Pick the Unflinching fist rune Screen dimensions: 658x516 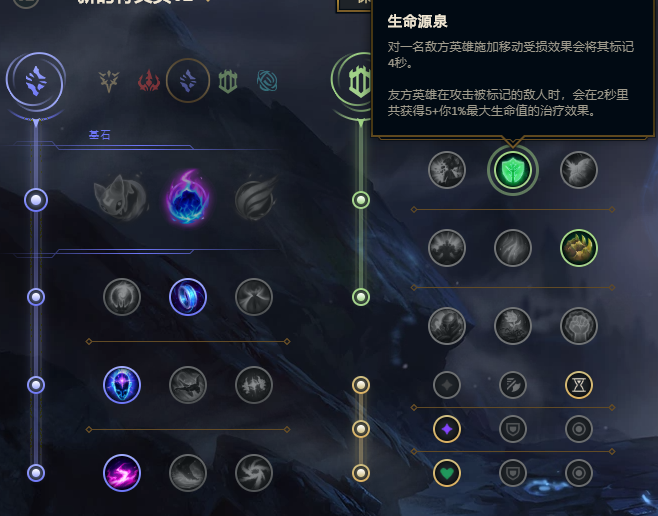pos(579,326)
